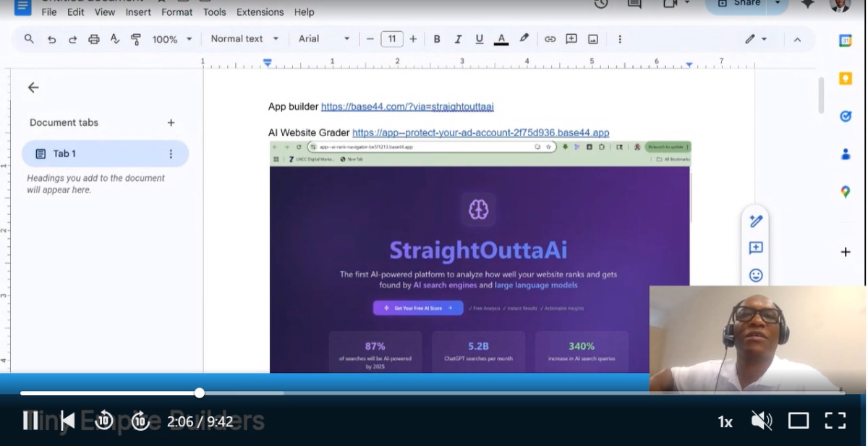The width and height of the screenshot is (868, 446).
Task: Click the video progress bar handle
Action: coord(200,393)
